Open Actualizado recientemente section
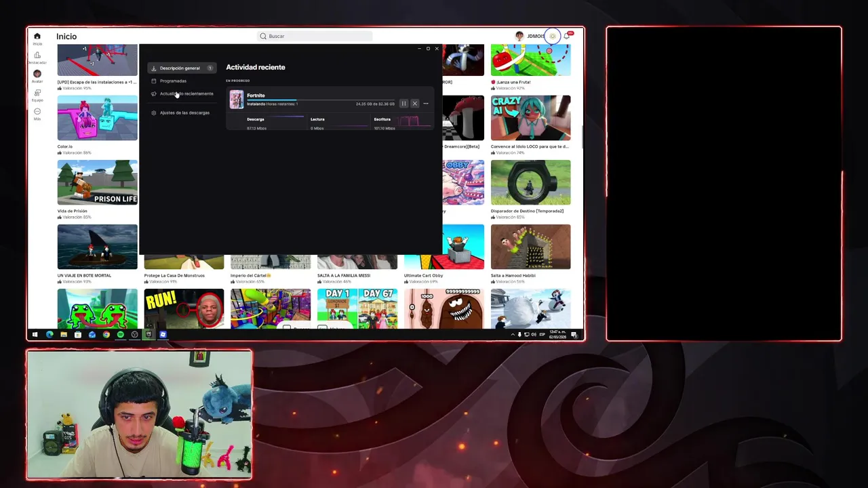 pos(182,94)
